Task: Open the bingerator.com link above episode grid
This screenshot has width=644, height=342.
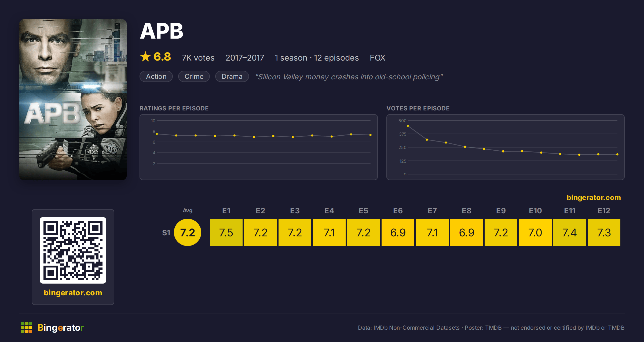Action: [594, 198]
